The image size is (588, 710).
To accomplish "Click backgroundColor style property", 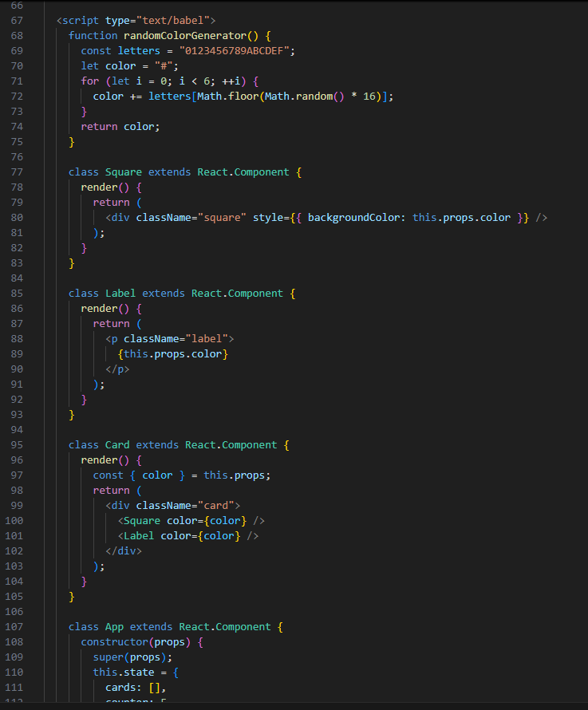I will point(353,218).
